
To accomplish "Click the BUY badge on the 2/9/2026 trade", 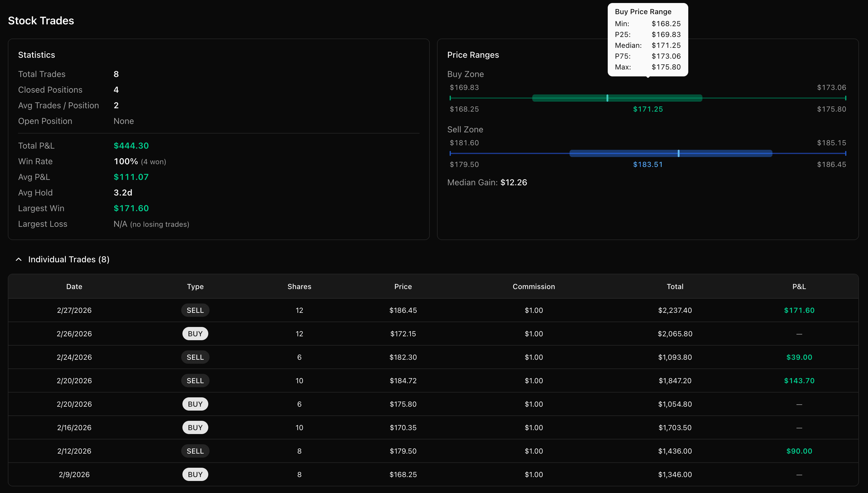I will [195, 474].
